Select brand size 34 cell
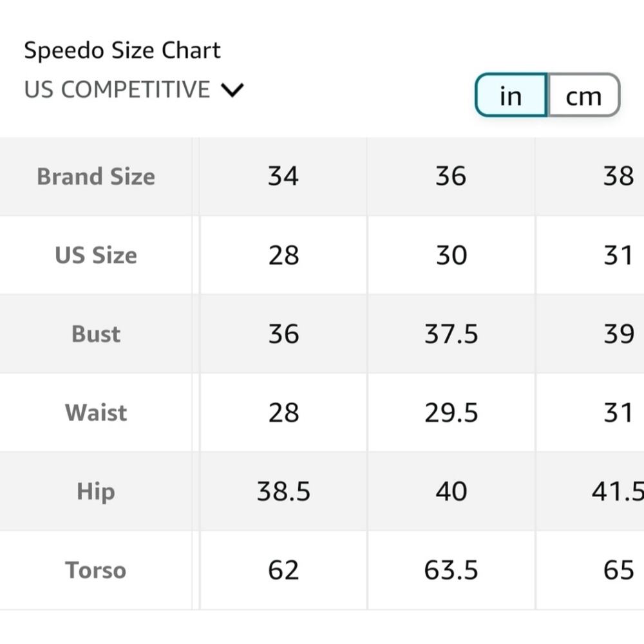This screenshot has width=644, height=644. pyautogui.click(x=283, y=176)
